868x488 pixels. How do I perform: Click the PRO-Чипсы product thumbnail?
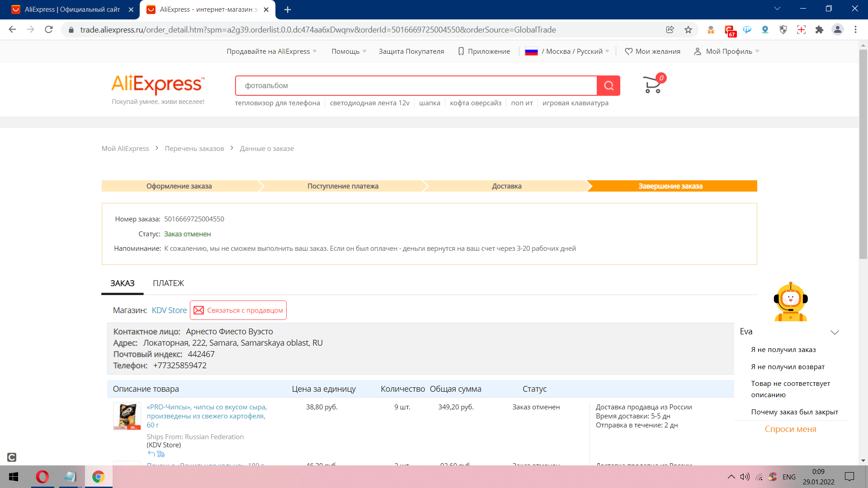127,416
